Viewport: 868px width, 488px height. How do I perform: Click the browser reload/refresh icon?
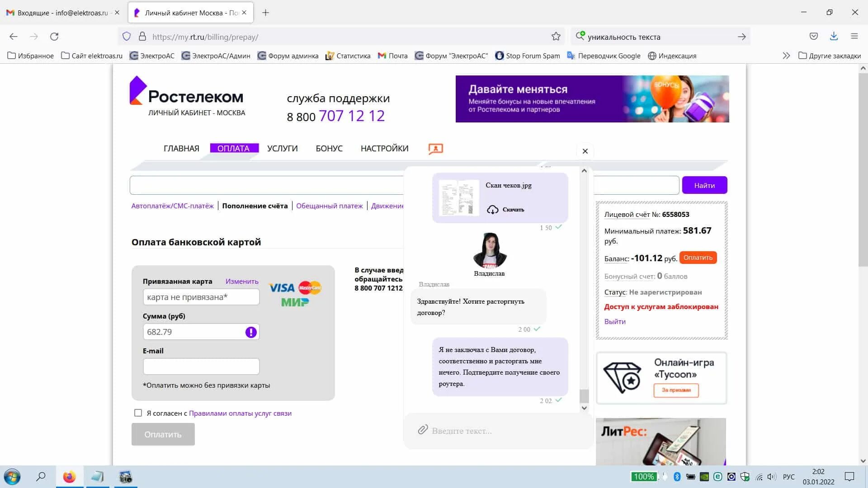coord(54,36)
